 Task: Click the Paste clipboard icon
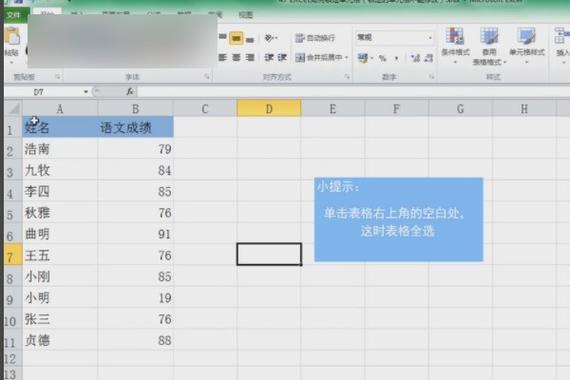[13, 37]
